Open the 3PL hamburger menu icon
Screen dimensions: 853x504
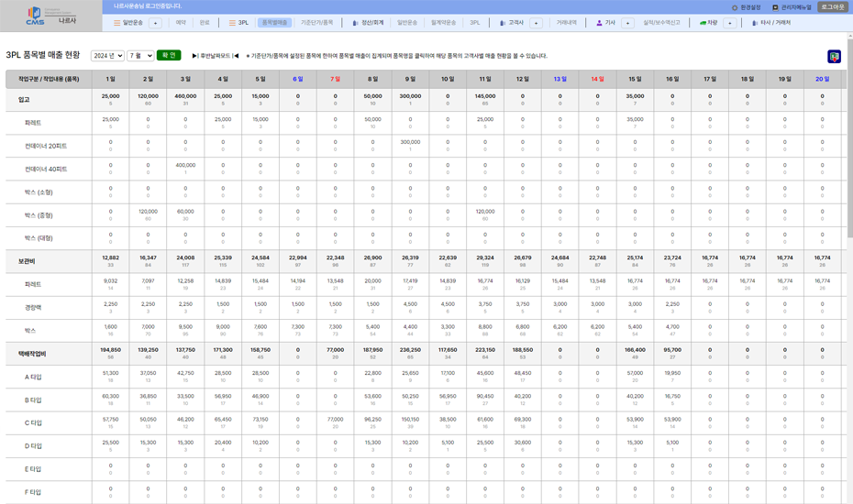tap(232, 23)
